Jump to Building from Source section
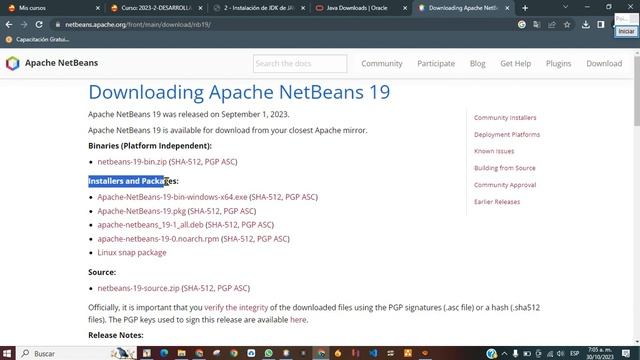This screenshot has height=360, width=640. (x=504, y=168)
